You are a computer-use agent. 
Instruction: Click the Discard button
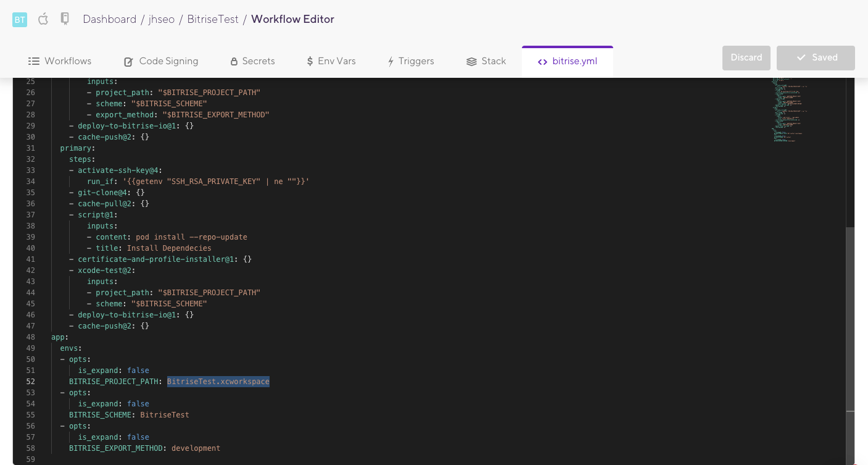tap(746, 57)
